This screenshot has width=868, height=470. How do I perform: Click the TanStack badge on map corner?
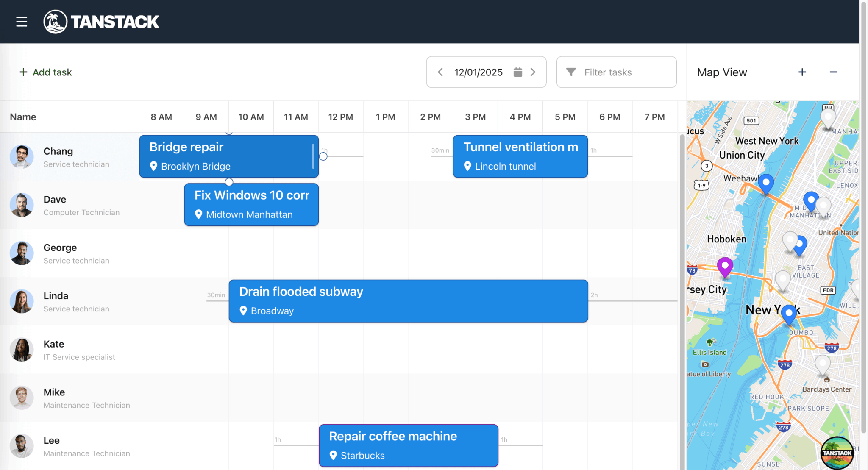point(837,453)
